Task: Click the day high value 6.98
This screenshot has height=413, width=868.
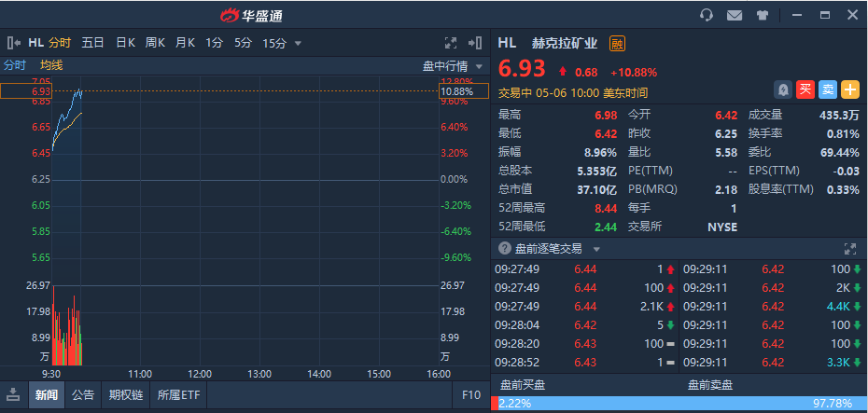Action: coord(606,115)
